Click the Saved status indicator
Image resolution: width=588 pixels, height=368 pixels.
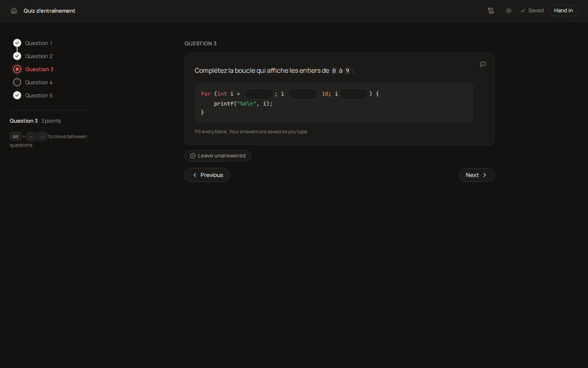[532, 11]
